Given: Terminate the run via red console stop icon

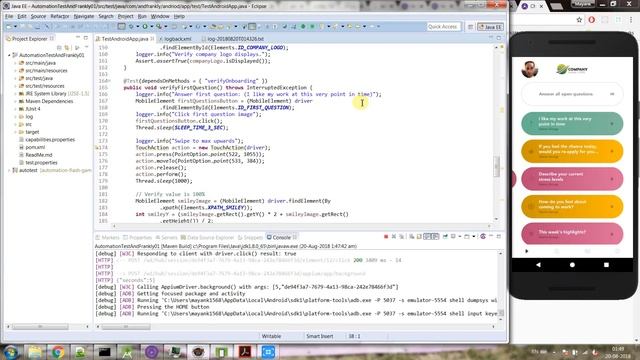Looking at the screenshot, I should 386,237.
